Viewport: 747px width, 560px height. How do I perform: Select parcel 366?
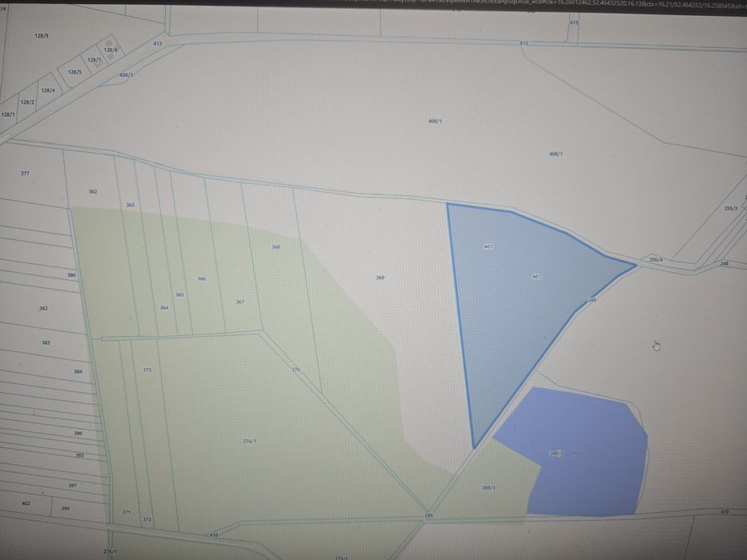202,278
